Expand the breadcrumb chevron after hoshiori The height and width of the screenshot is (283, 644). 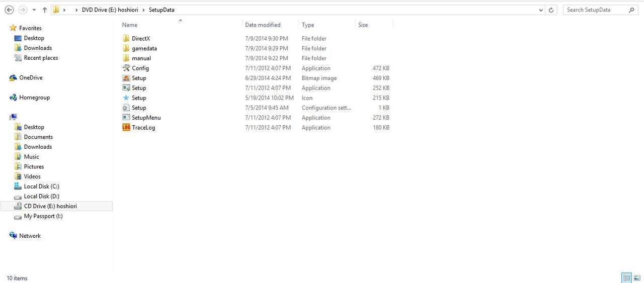coord(143,10)
